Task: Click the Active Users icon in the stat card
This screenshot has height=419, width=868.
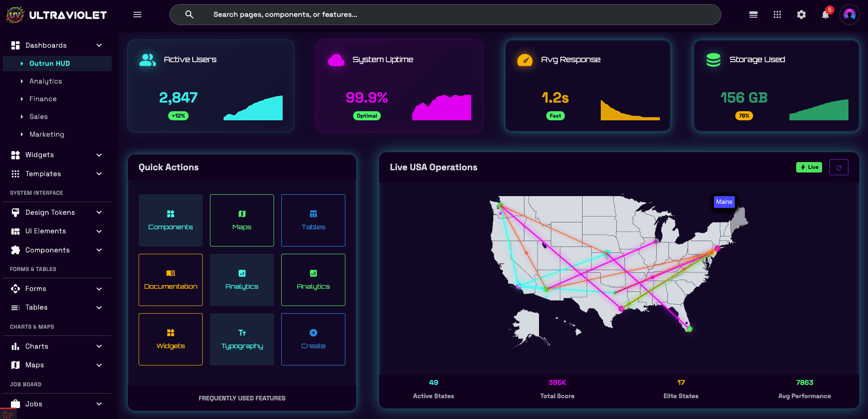Action: [x=147, y=59]
